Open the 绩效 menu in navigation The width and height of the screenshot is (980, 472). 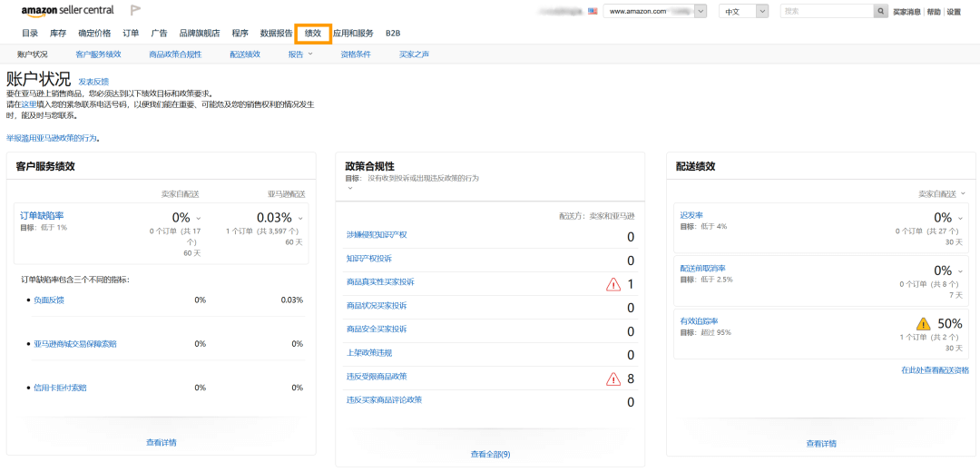pyautogui.click(x=313, y=34)
